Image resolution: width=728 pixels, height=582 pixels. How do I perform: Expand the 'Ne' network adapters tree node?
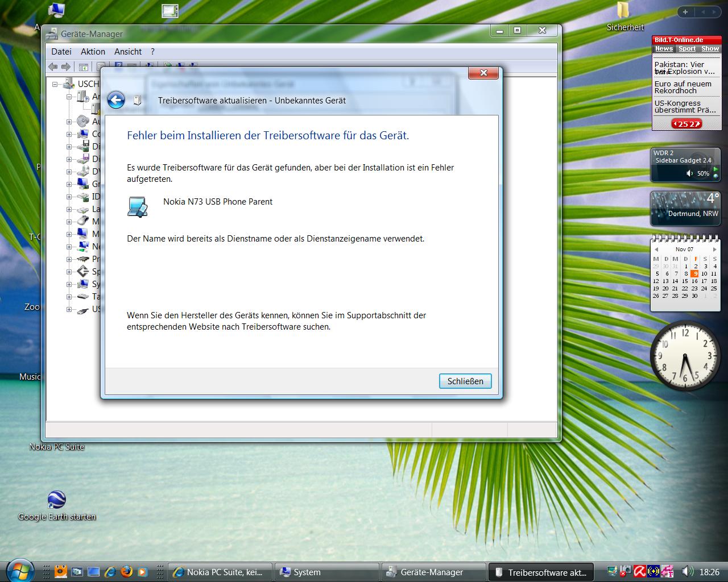tap(69, 247)
